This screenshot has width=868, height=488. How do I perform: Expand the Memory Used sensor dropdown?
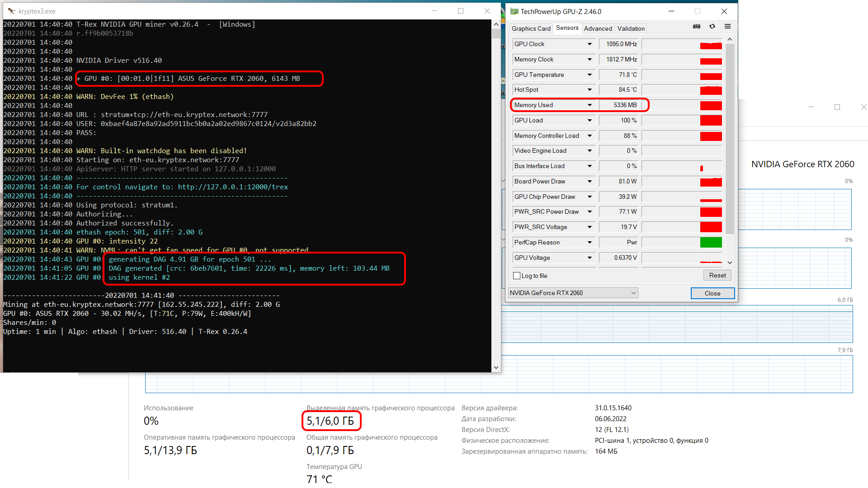[x=590, y=105]
